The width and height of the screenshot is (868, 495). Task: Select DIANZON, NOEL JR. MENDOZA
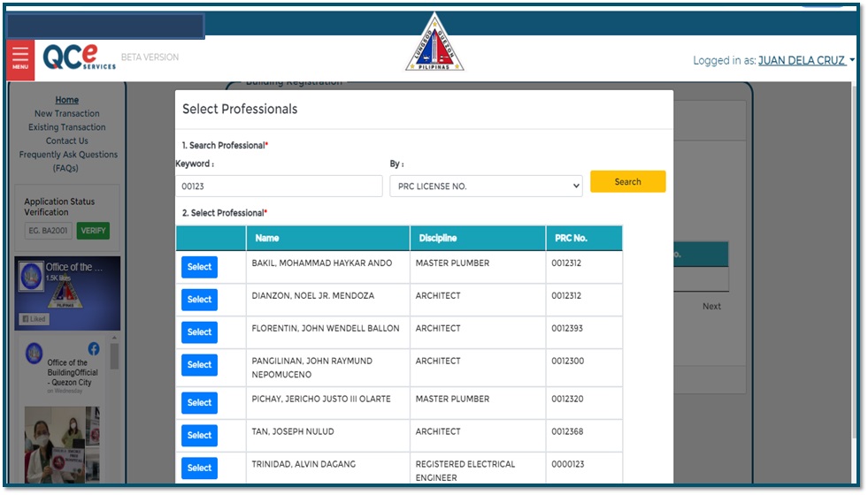[199, 300]
